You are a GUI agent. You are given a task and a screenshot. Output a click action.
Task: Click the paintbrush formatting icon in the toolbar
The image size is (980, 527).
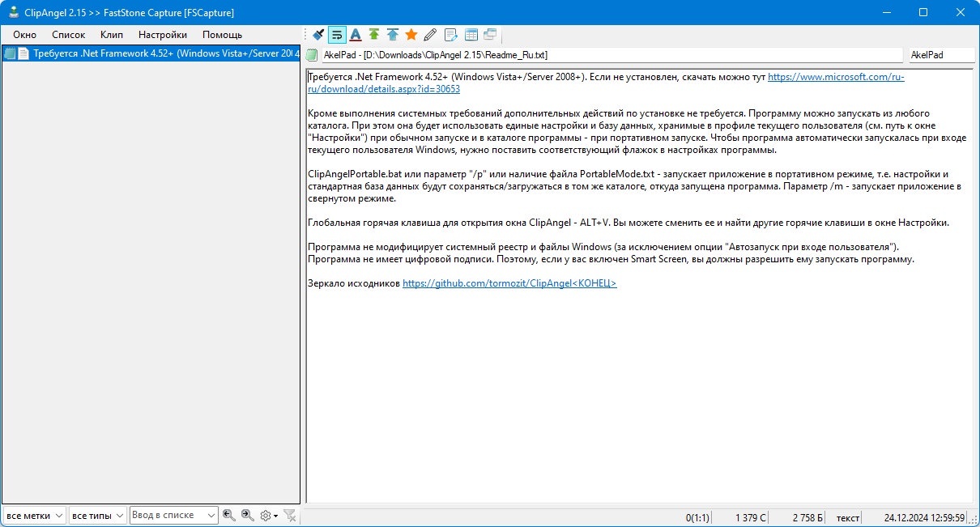(318, 35)
